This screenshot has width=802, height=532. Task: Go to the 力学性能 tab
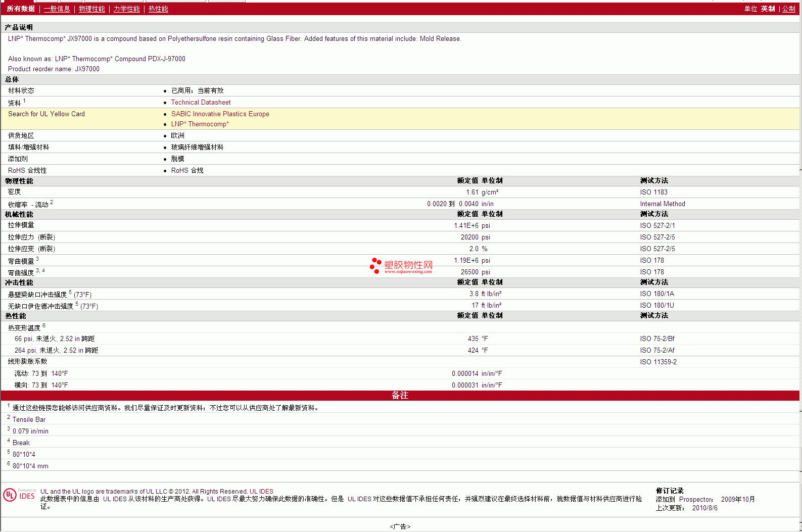pos(126,9)
